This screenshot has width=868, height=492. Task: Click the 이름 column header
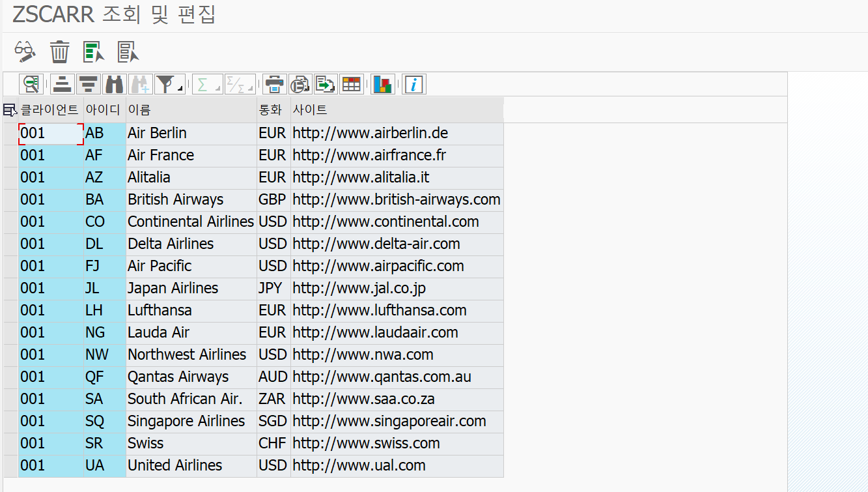point(191,109)
